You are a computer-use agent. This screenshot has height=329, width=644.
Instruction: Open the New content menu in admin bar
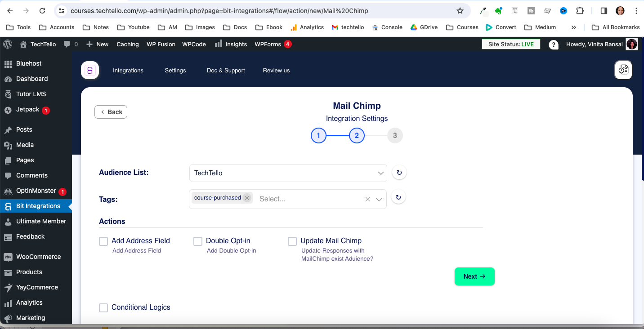tap(97, 44)
